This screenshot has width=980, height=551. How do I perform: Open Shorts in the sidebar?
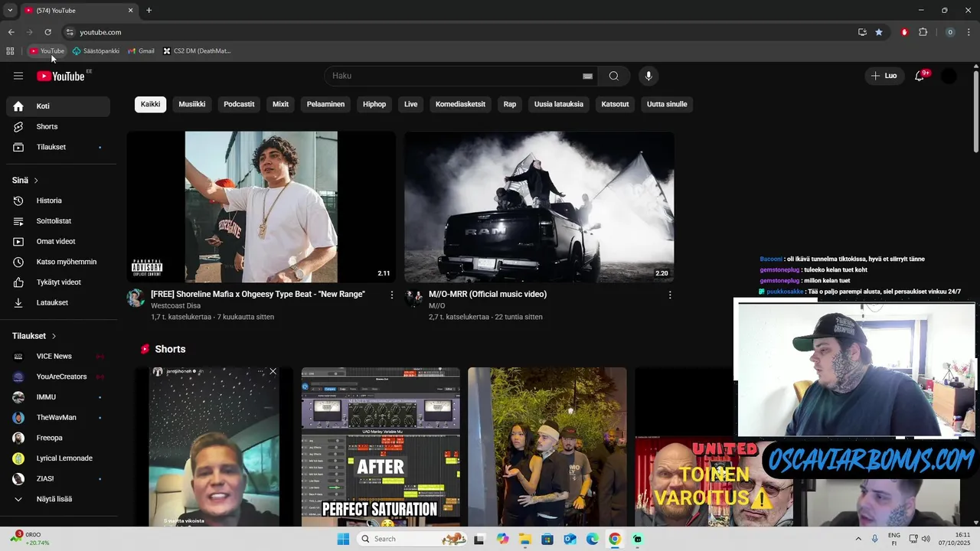click(58, 126)
